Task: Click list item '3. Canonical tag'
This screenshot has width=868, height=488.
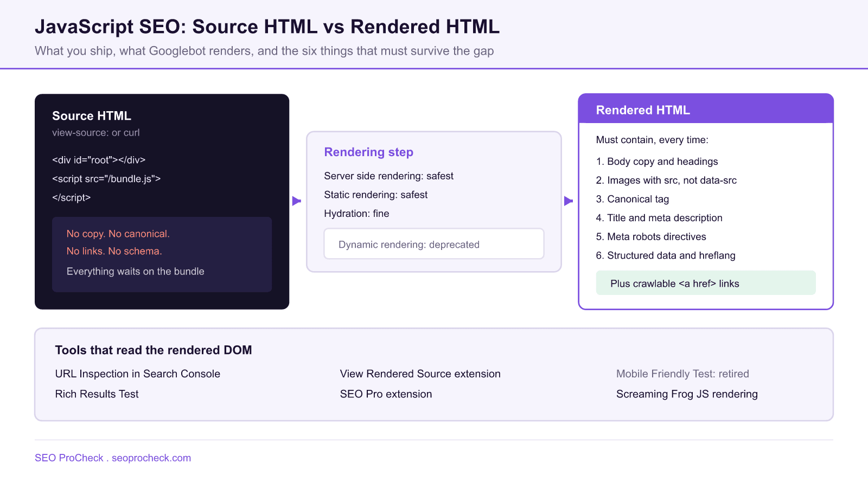Action: pos(633,199)
